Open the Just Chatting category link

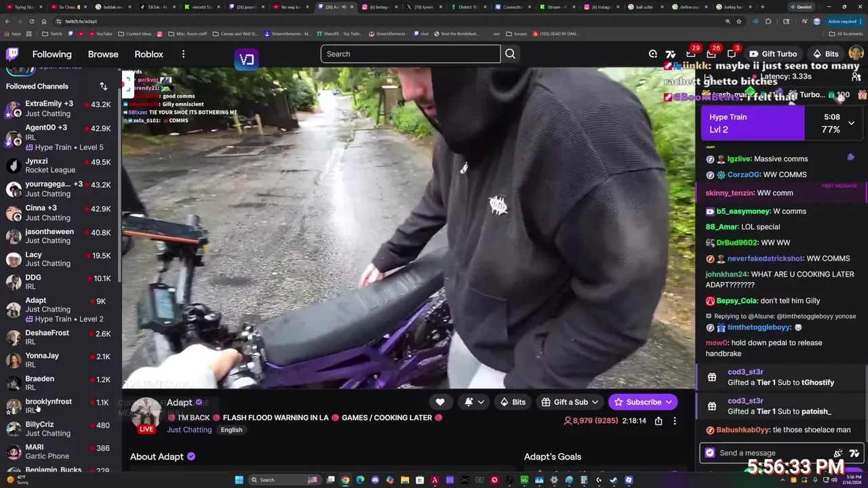tap(189, 430)
